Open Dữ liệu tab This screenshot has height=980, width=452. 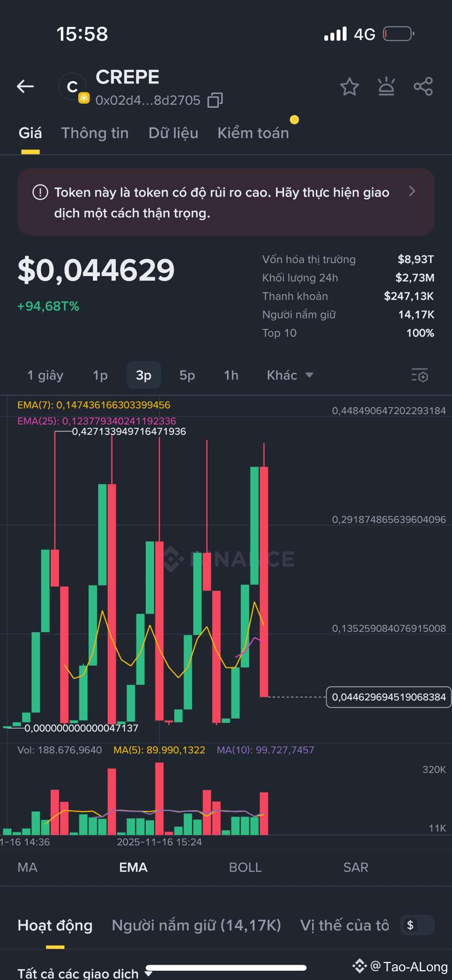click(x=174, y=133)
